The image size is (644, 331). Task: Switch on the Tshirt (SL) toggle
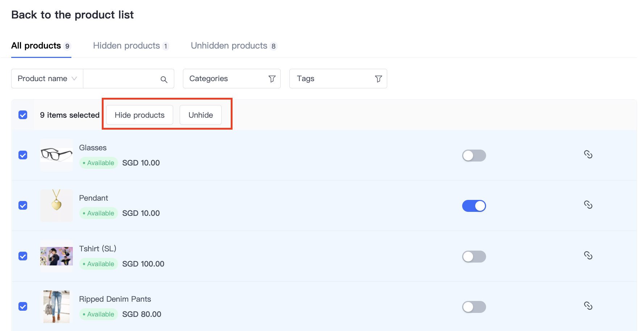[x=474, y=257]
